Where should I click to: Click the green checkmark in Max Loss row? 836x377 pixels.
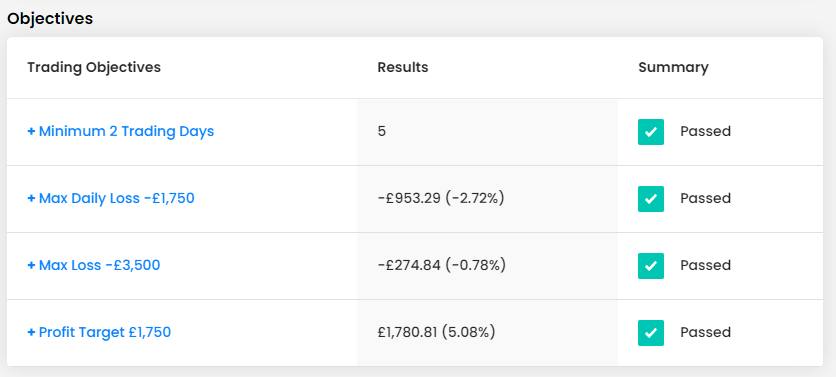click(650, 266)
